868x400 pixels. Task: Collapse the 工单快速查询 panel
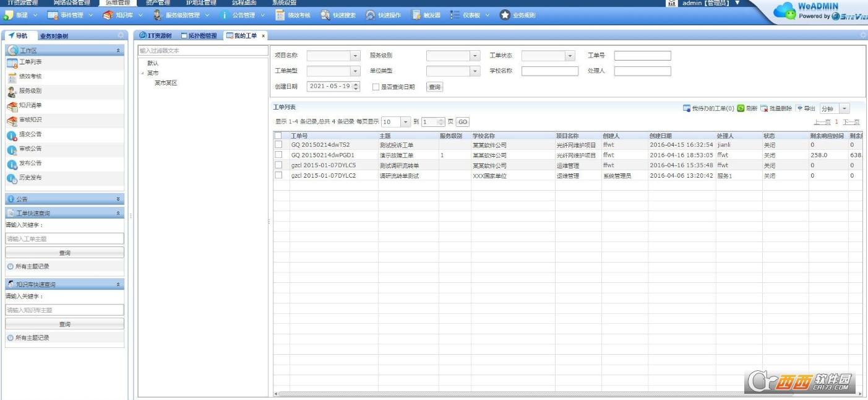click(x=118, y=213)
